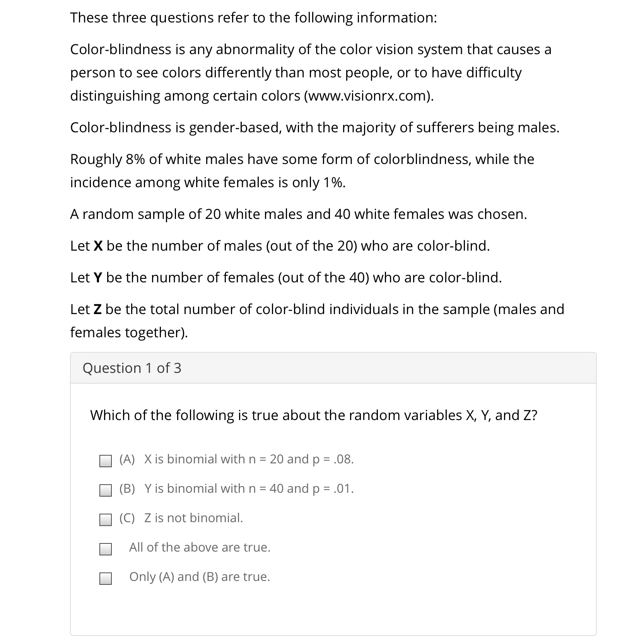Select option text 'X is binomial with n = 20'
This screenshot has width=644, height=644.
[236, 460]
